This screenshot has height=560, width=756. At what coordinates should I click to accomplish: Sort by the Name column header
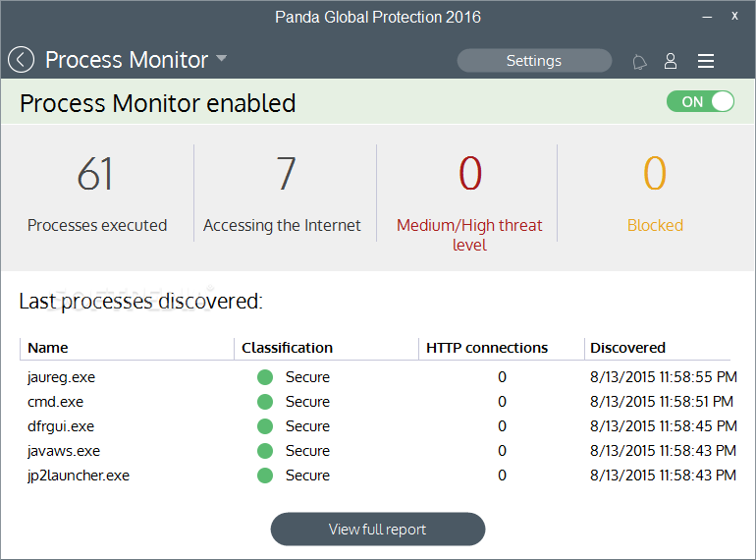(48, 348)
